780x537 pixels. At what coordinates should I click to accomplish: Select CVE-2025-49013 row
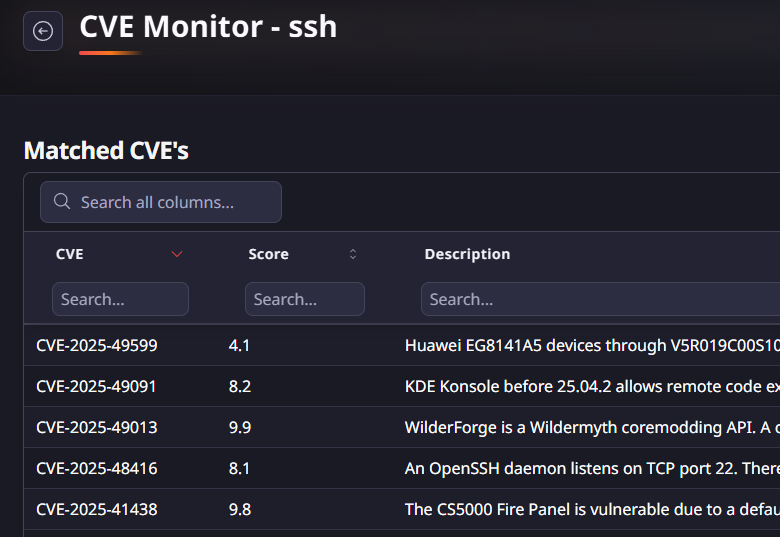[96, 427]
